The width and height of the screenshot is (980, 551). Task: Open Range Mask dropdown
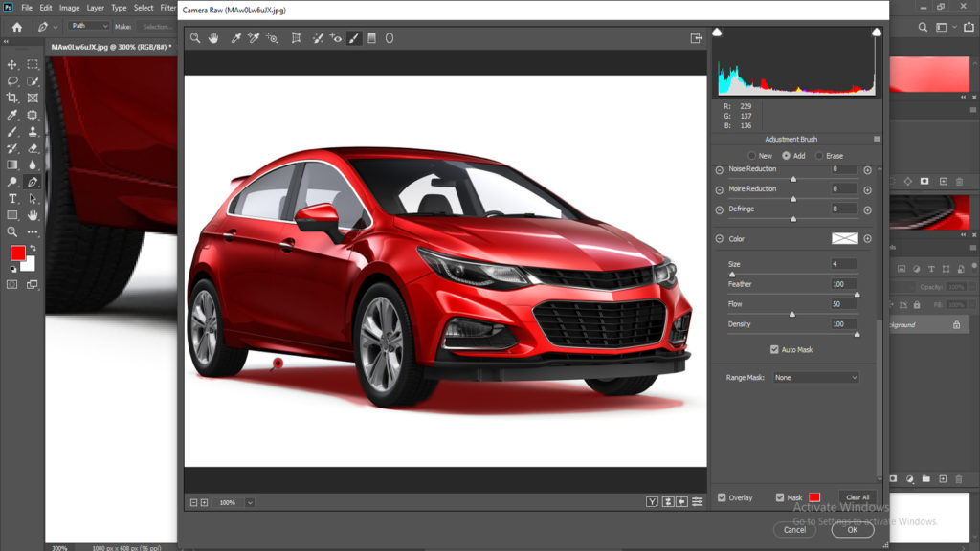pyautogui.click(x=815, y=377)
